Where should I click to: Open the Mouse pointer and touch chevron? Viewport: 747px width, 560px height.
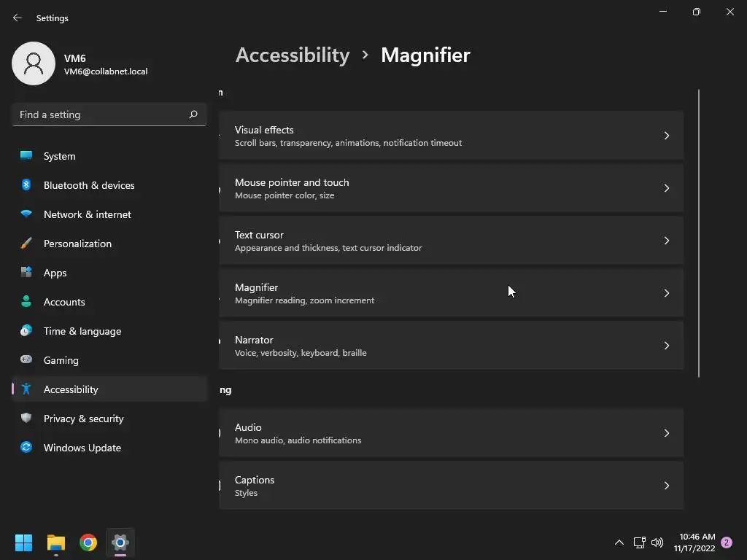tap(666, 188)
